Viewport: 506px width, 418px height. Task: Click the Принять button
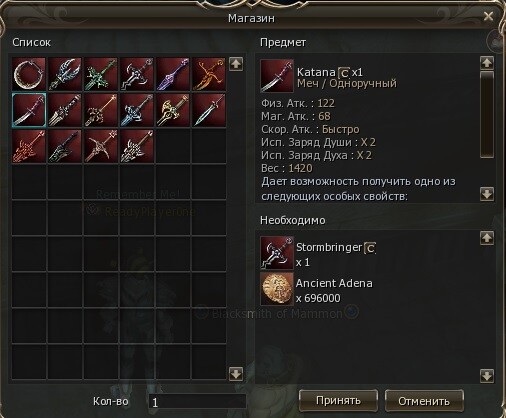point(338,400)
